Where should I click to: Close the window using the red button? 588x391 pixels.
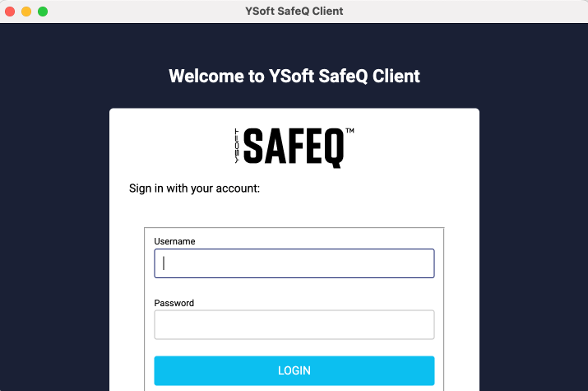[x=10, y=12]
